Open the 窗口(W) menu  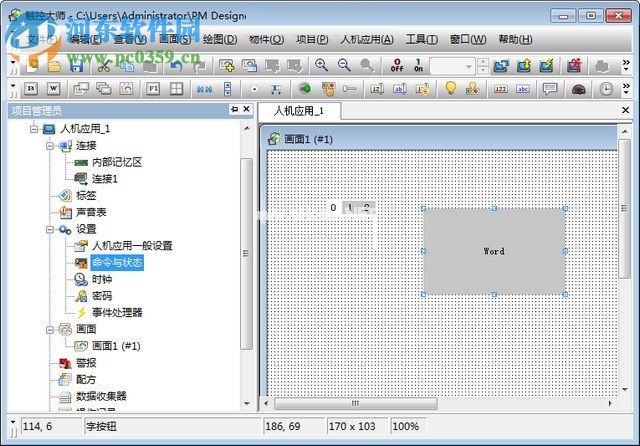(468, 39)
